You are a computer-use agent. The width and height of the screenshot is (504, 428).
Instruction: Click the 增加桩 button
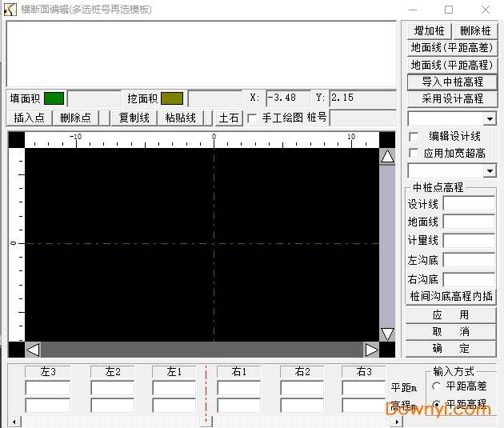pos(429,31)
